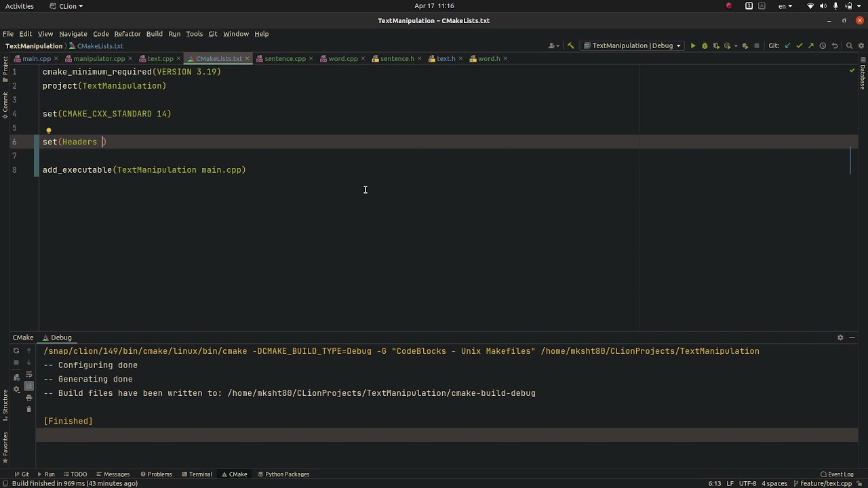Image resolution: width=868 pixels, height=488 pixels.
Task: Switch to the manipulator.cpp editor tab
Action: tap(99, 59)
